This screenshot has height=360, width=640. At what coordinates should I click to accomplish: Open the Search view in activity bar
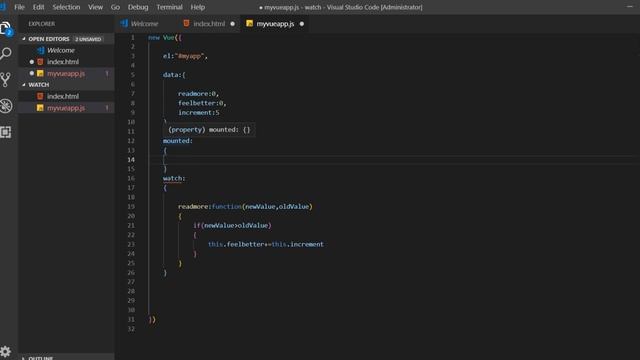click(x=6, y=53)
